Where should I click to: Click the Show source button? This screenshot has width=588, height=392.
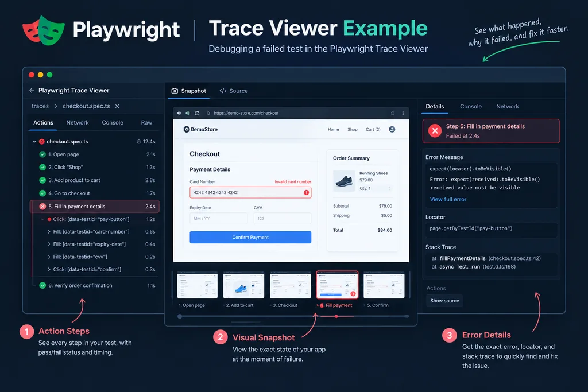[x=444, y=301]
